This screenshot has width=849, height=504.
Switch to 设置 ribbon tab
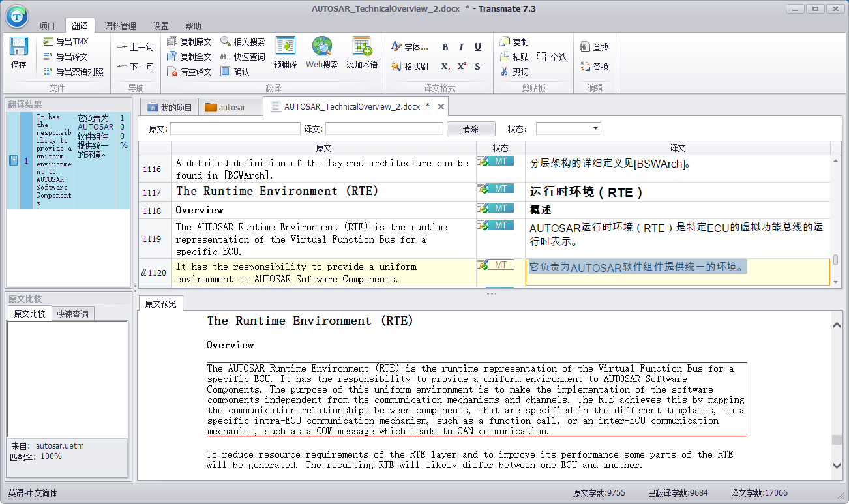161,26
